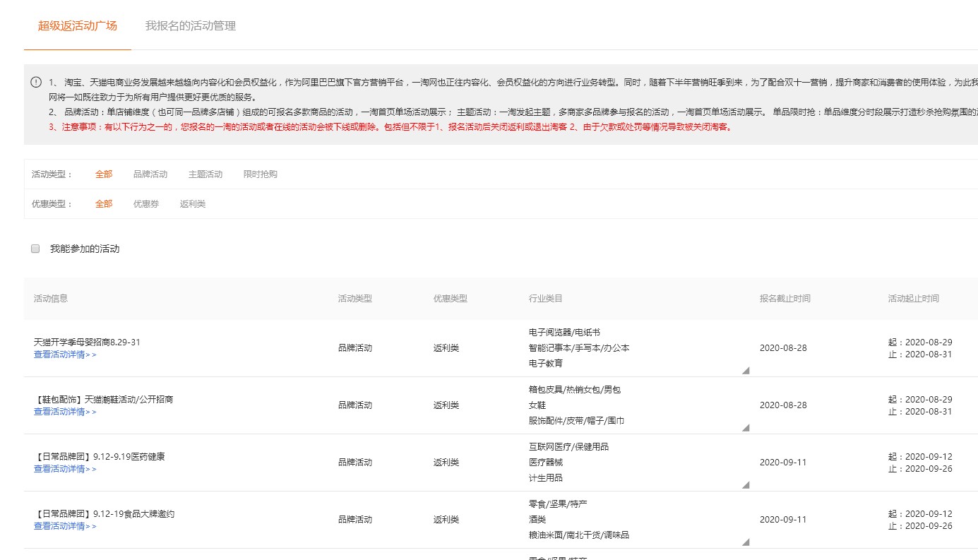Select 主题活动 activity type filter

pyautogui.click(x=204, y=174)
